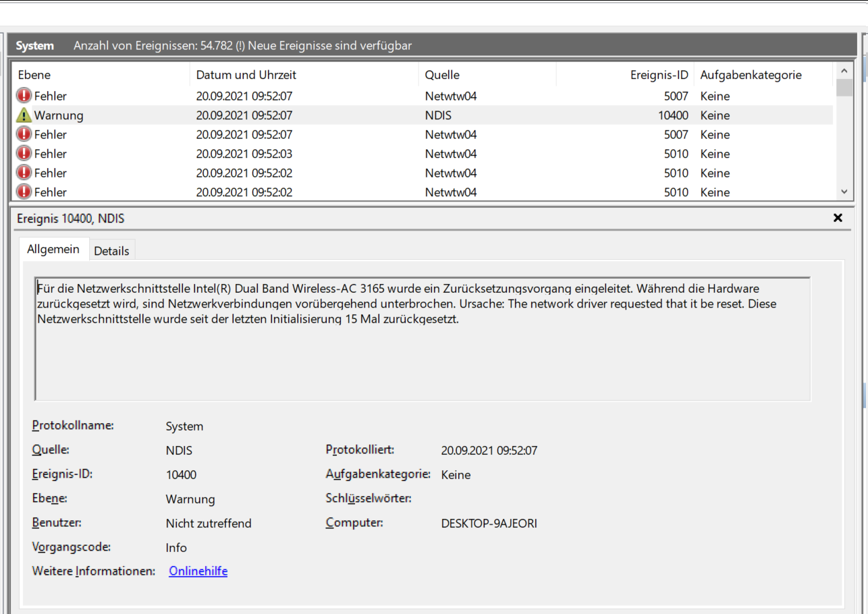This screenshot has height=614, width=868.
Task: Click the Vorgangscode value Info
Action: tap(176, 548)
